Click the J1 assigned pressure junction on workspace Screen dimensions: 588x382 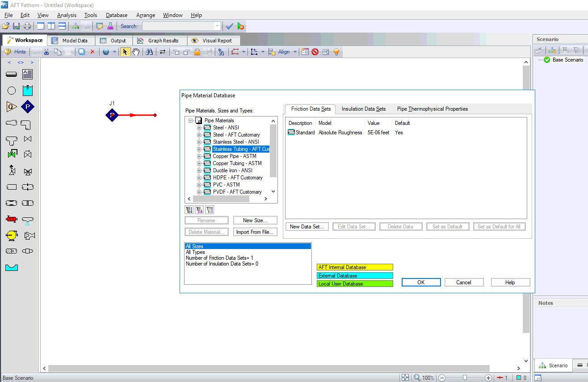112,115
